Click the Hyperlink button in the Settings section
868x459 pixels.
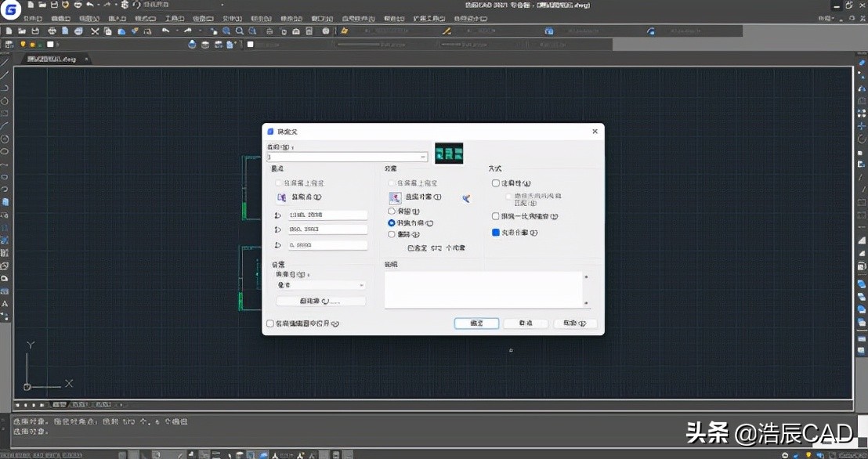[x=320, y=300]
